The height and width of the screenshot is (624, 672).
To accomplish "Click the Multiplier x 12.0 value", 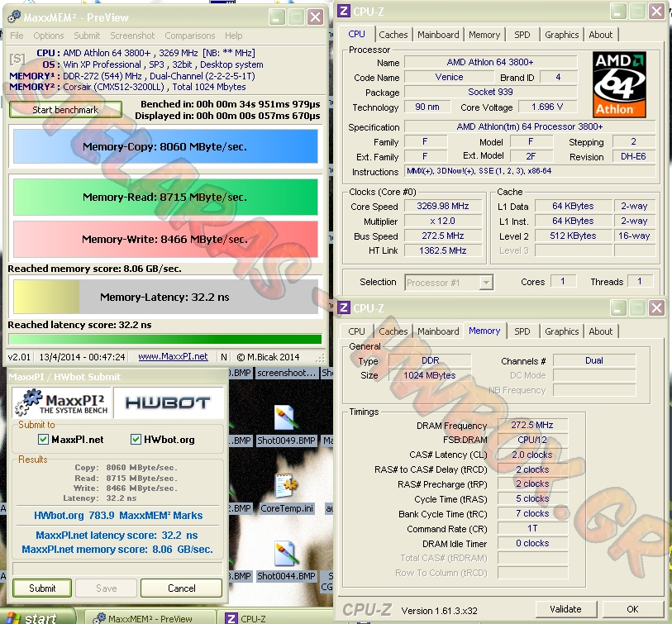I will (443, 221).
